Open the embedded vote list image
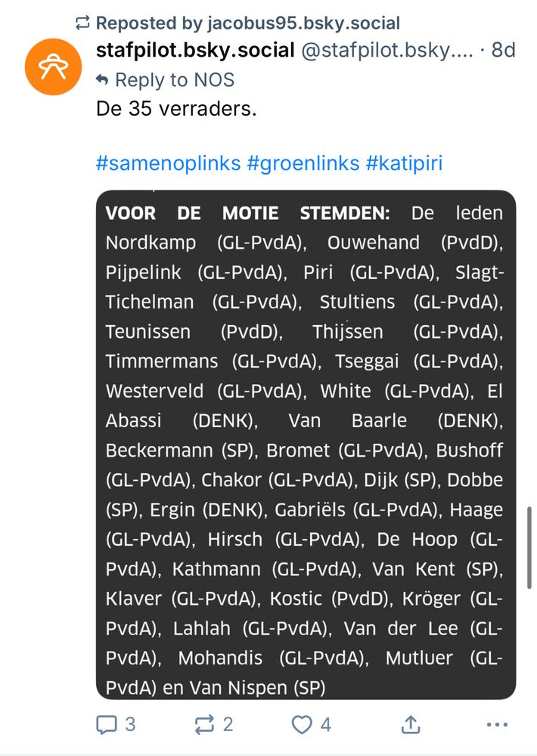 306,445
